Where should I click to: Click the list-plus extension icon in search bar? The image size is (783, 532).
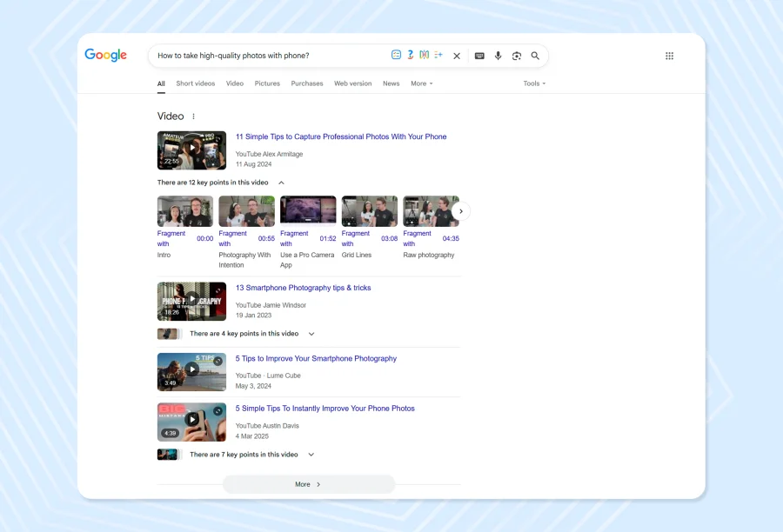(438, 55)
